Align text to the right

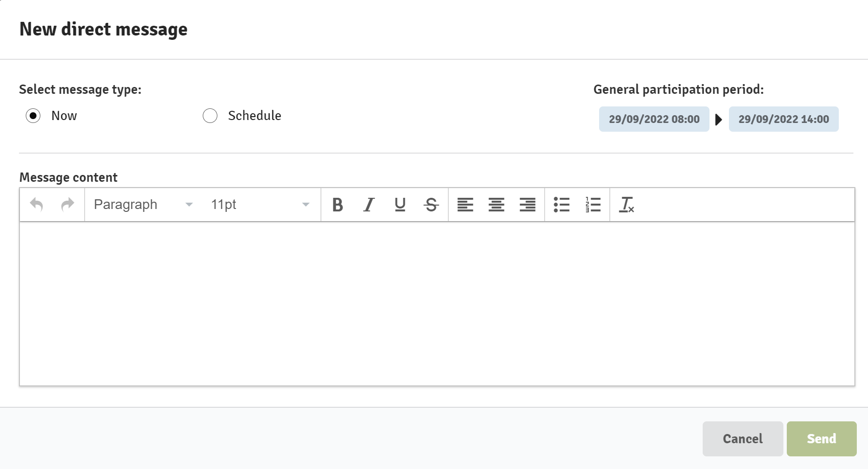click(x=528, y=205)
